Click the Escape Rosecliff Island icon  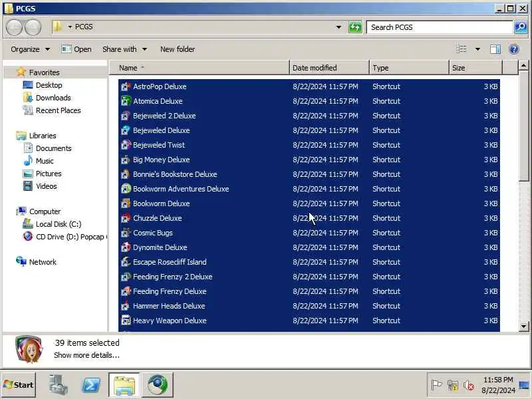(126, 262)
